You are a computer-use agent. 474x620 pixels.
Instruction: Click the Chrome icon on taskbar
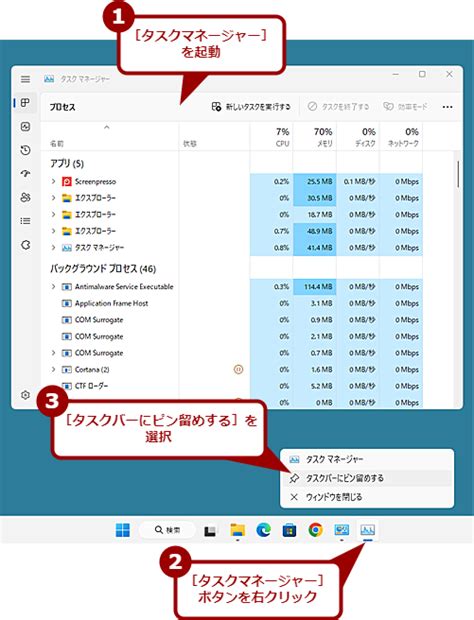pyautogui.click(x=315, y=530)
